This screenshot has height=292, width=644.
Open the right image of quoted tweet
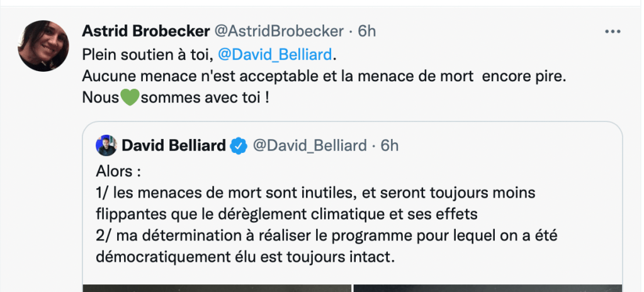[488, 288]
